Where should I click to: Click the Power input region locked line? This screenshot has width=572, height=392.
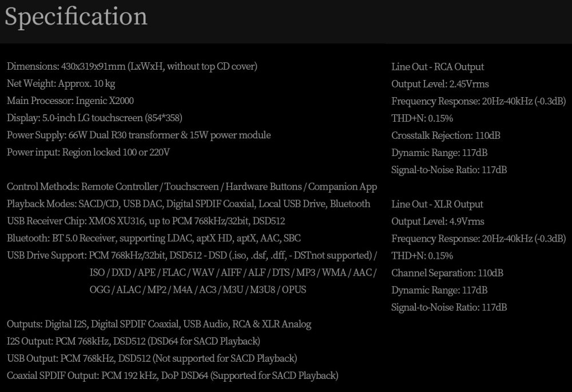[89, 153]
